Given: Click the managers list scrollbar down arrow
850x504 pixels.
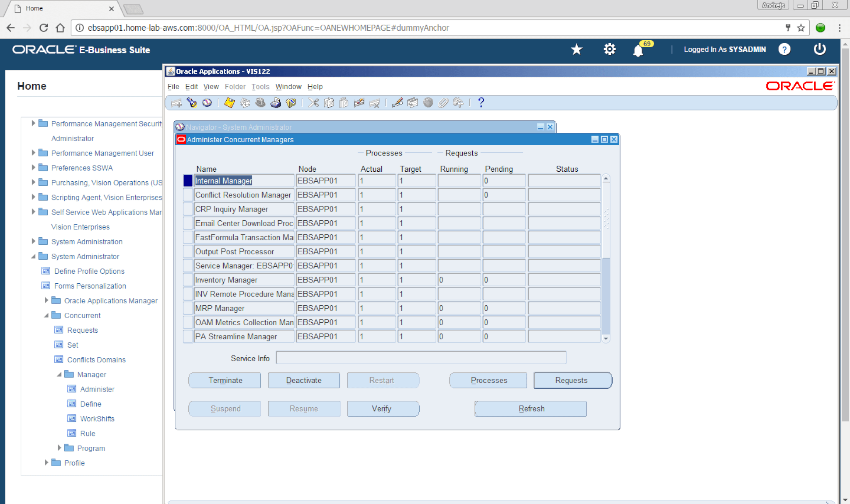Looking at the screenshot, I should point(606,338).
